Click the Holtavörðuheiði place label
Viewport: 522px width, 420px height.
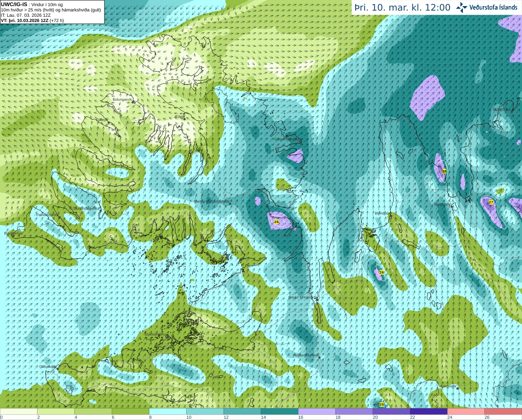(x=306, y=355)
